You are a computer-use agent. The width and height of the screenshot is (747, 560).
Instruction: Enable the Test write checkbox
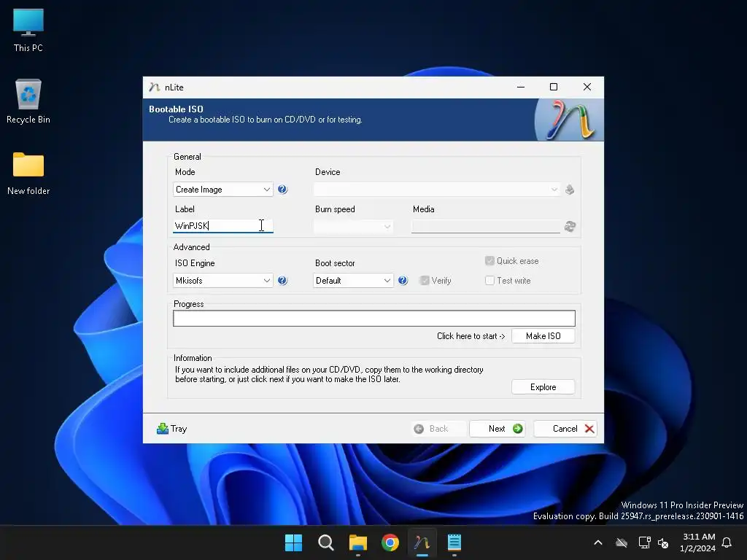(x=489, y=281)
